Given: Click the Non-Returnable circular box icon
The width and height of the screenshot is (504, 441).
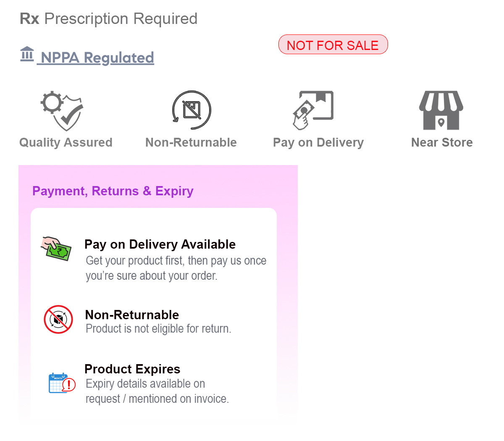Looking at the screenshot, I should 192,110.
